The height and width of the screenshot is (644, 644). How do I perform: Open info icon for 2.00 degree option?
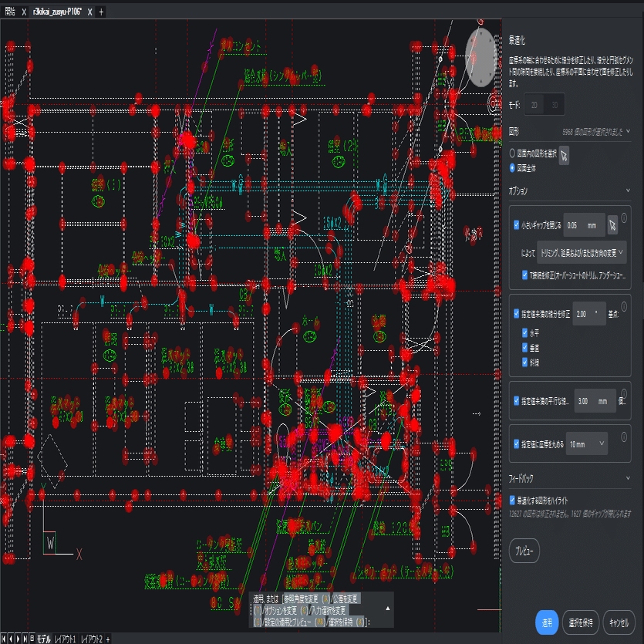(624, 306)
